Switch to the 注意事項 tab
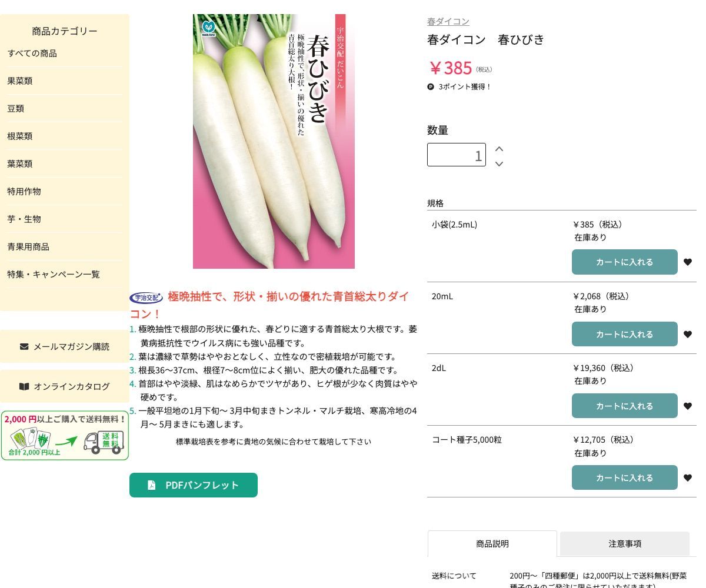The image size is (706, 588). pyautogui.click(x=624, y=544)
